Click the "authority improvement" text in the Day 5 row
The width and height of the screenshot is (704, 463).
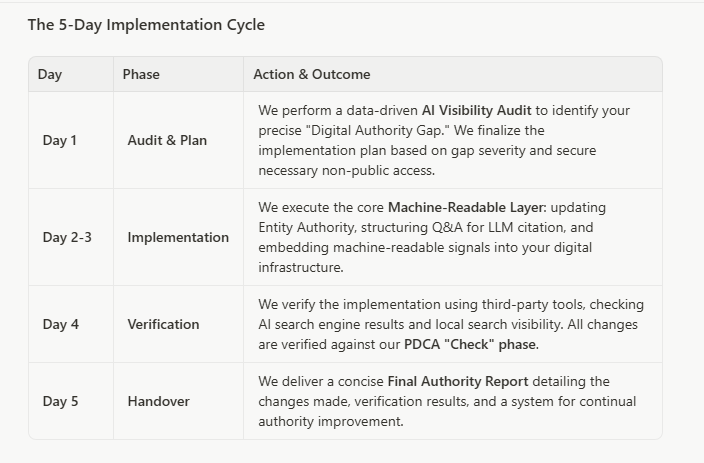click(330, 421)
